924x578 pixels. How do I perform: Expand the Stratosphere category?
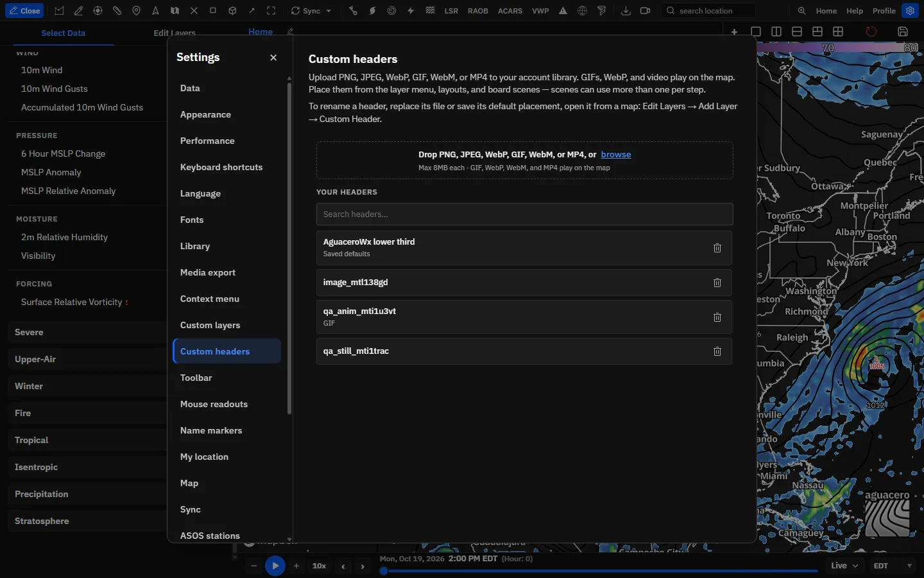point(87,521)
